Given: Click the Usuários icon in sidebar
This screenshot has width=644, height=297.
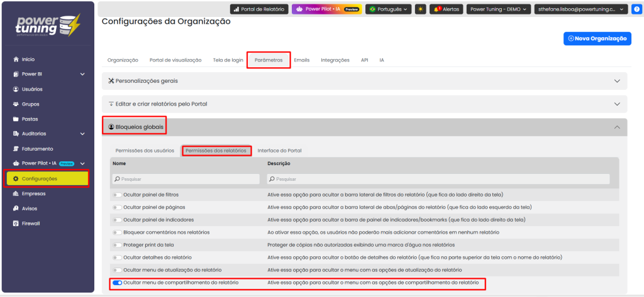Looking at the screenshot, I should coord(16,89).
